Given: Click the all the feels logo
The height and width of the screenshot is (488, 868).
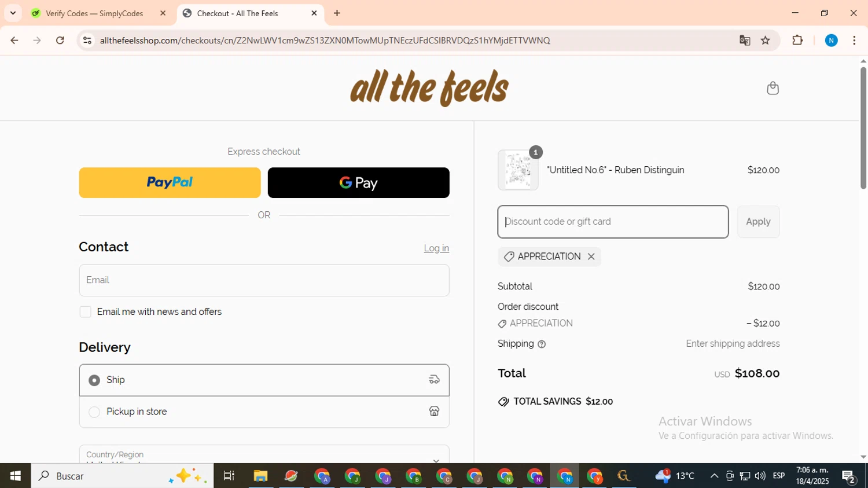Looking at the screenshot, I should 429,88.
